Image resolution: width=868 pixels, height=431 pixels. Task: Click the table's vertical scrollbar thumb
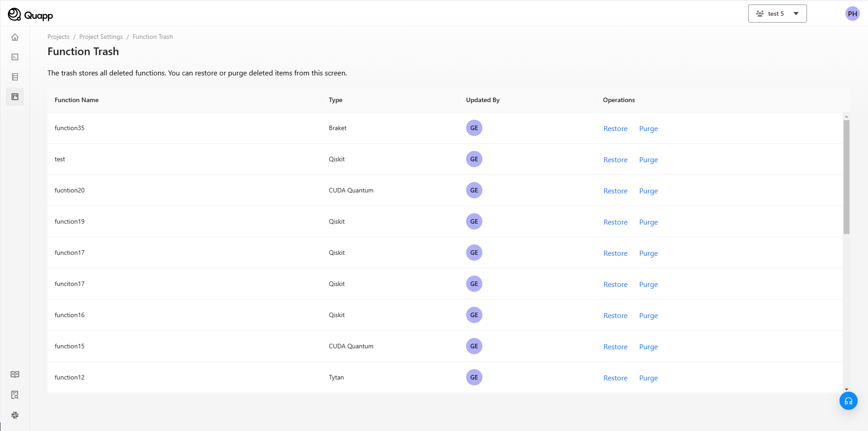(x=846, y=176)
